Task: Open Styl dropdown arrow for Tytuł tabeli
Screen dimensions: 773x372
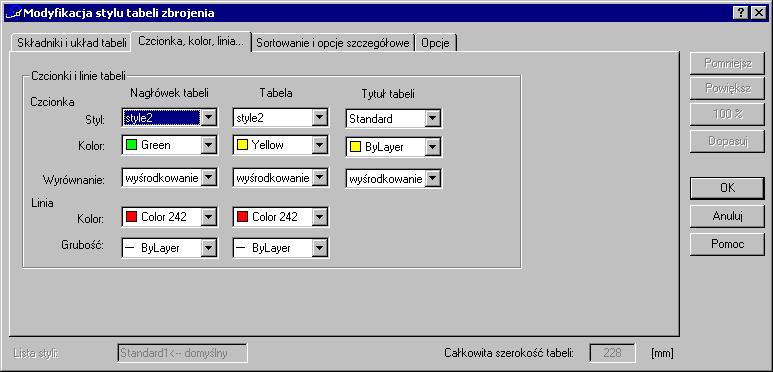Action: coord(432,119)
